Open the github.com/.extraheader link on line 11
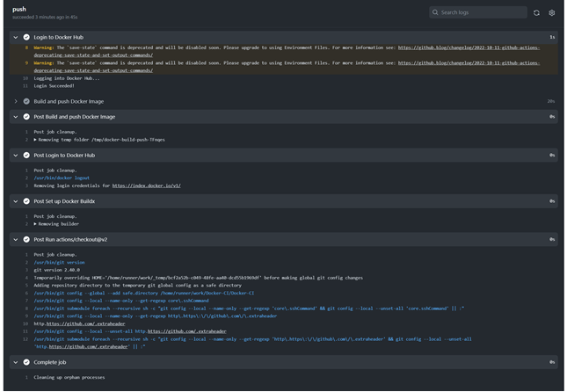 click(187, 331)
